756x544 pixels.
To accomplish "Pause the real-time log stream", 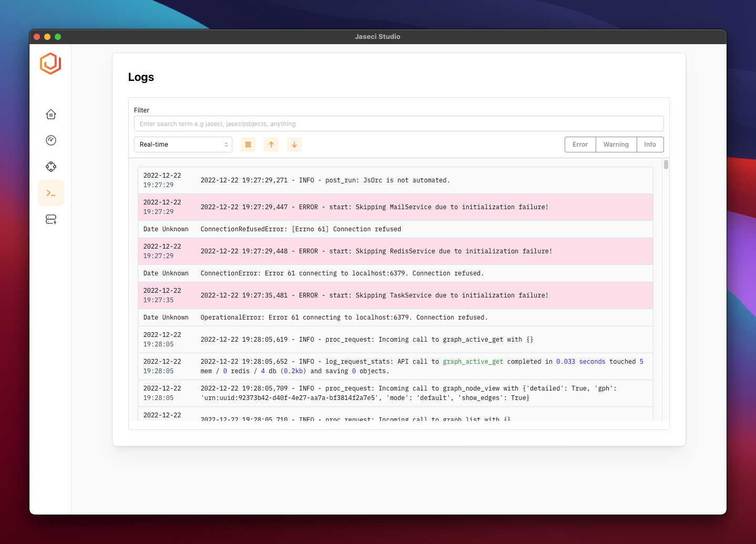I will point(248,145).
